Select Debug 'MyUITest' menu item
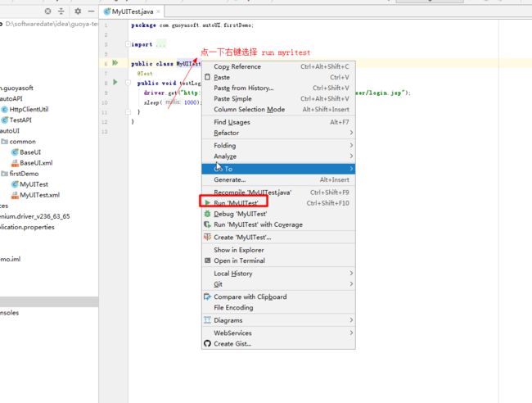The image size is (532, 403). coord(278,214)
